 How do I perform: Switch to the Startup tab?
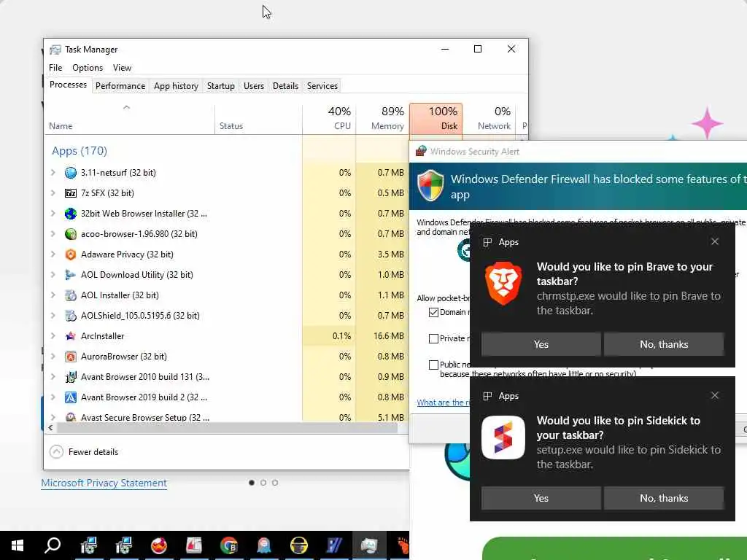pos(220,86)
